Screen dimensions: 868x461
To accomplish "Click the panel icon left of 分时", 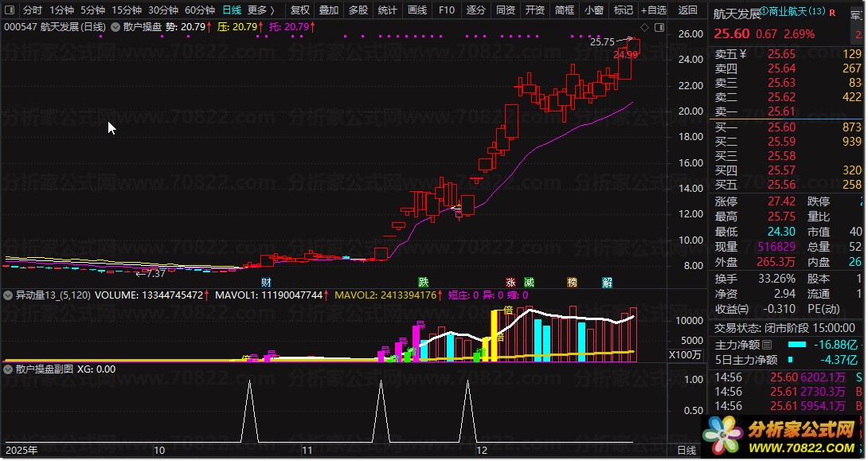I will (x=9, y=10).
